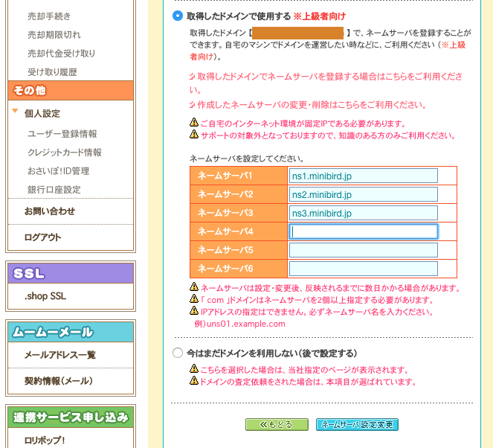Click label ネームサーバを設定してください。
This screenshot has height=448, width=493.
[247, 159]
